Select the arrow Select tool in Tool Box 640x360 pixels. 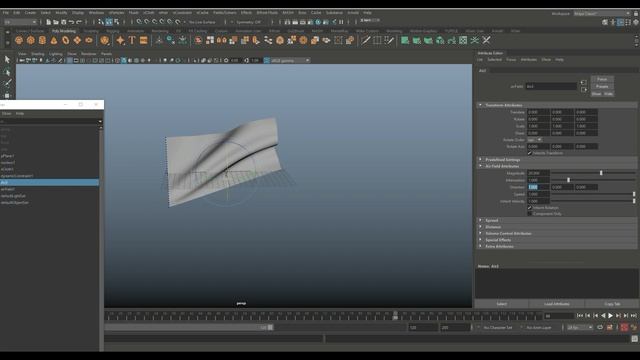[7, 60]
